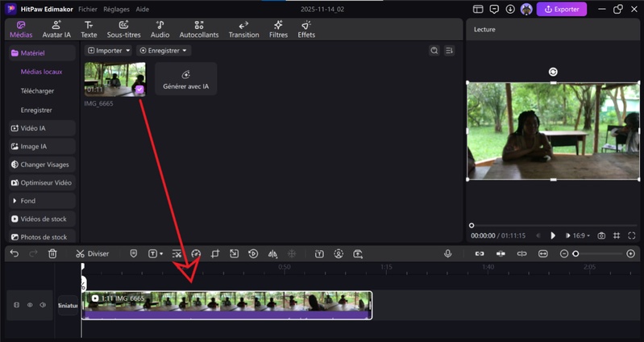
Task: Expand the Fond section in sidebar
Action: point(42,201)
